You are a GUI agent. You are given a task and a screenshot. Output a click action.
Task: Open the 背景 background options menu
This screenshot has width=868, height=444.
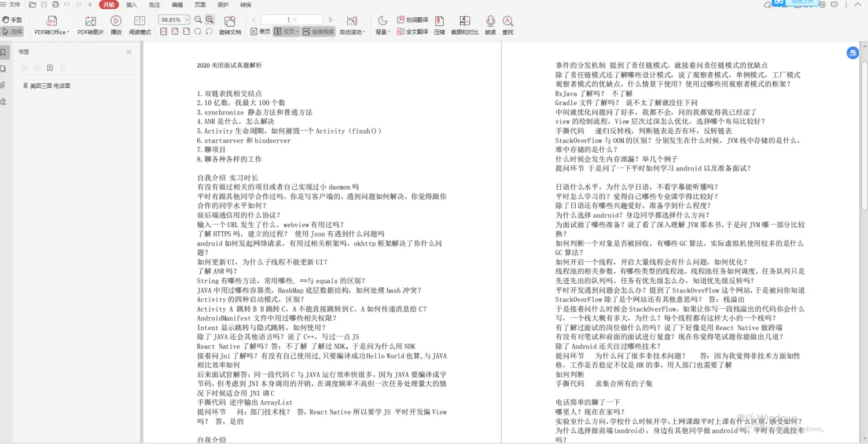382,32
